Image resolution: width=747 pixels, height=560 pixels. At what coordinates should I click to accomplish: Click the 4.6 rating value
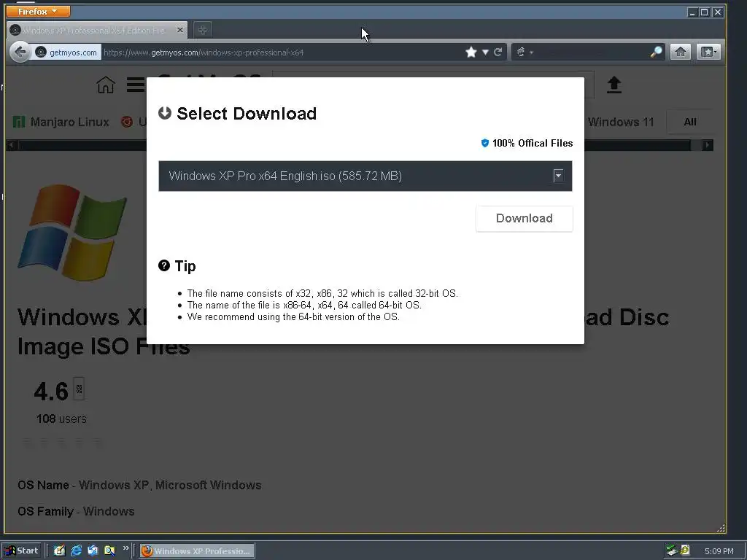[x=51, y=392]
